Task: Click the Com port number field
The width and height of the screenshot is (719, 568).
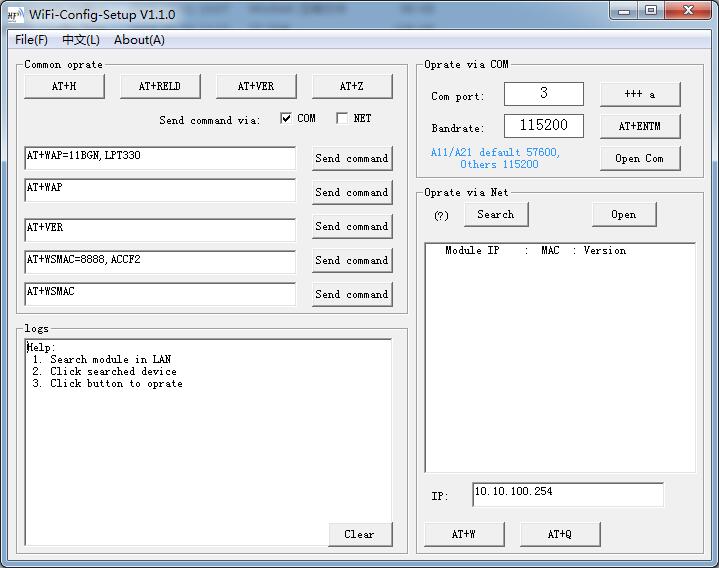Action: click(x=543, y=93)
